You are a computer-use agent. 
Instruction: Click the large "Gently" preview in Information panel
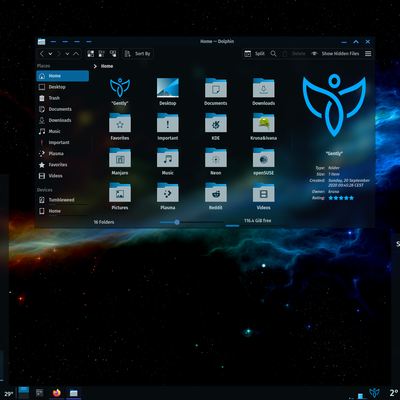pos(334,105)
